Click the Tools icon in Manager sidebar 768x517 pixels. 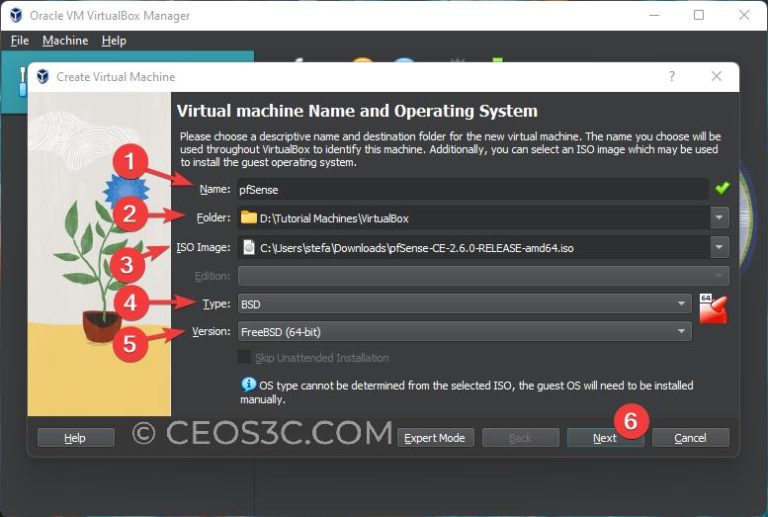(x=22, y=81)
